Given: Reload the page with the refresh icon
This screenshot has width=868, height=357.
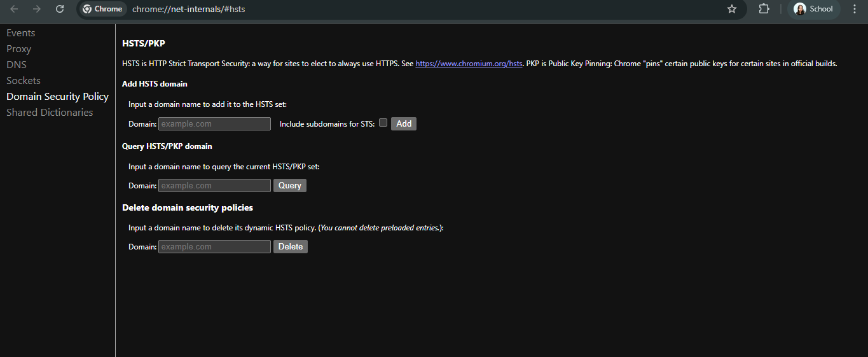Looking at the screenshot, I should [x=60, y=9].
